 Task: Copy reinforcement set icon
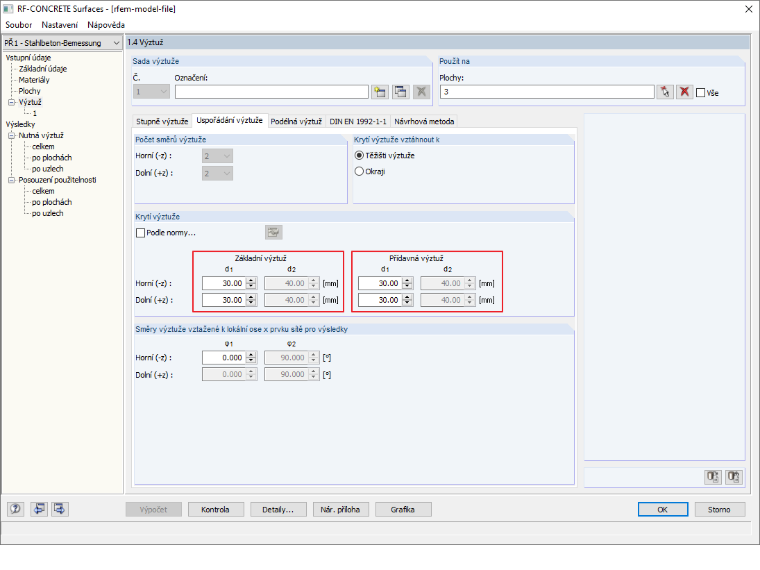(x=401, y=92)
